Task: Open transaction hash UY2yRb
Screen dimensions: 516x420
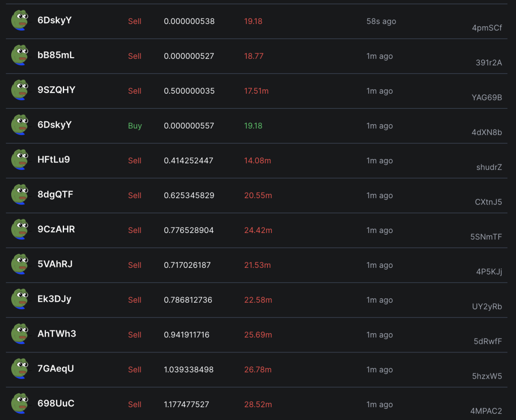Action: click(487, 307)
